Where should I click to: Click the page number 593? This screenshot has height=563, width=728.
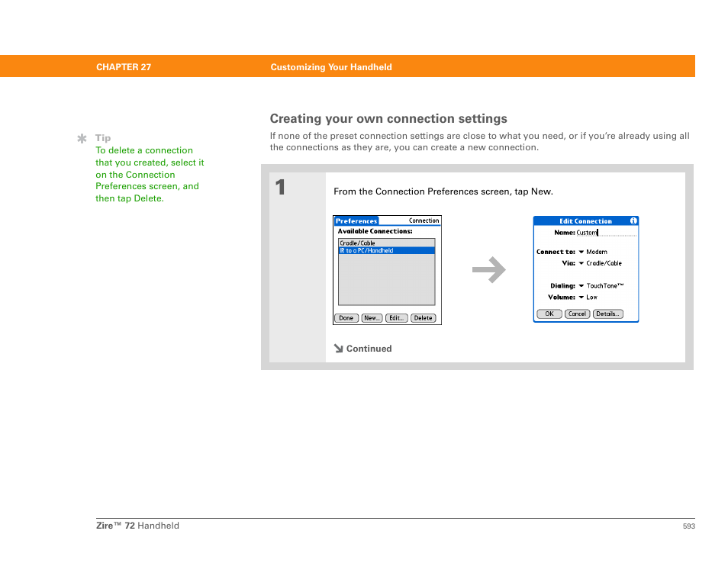(689, 526)
